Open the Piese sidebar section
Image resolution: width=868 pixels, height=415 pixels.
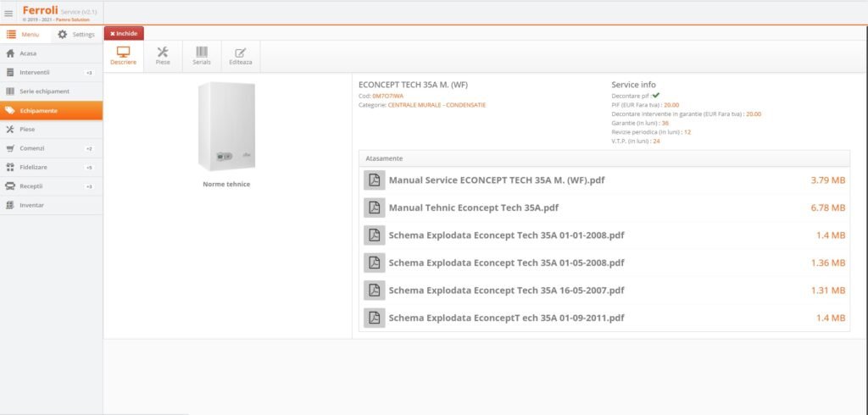tap(28, 129)
